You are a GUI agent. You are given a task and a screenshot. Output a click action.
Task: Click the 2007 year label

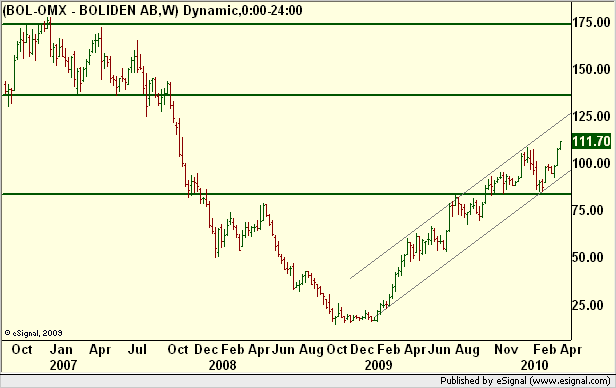click(63, 365)
